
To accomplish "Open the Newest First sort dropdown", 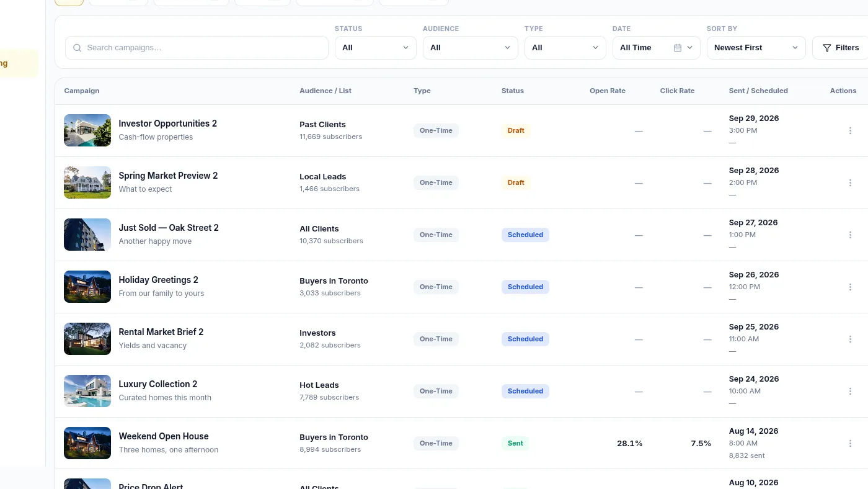I will [x=756, y=48].
